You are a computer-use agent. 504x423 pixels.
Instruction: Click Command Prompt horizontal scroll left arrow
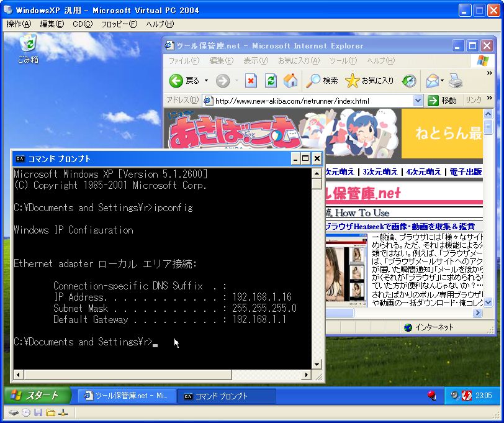[x=18, y=375]
